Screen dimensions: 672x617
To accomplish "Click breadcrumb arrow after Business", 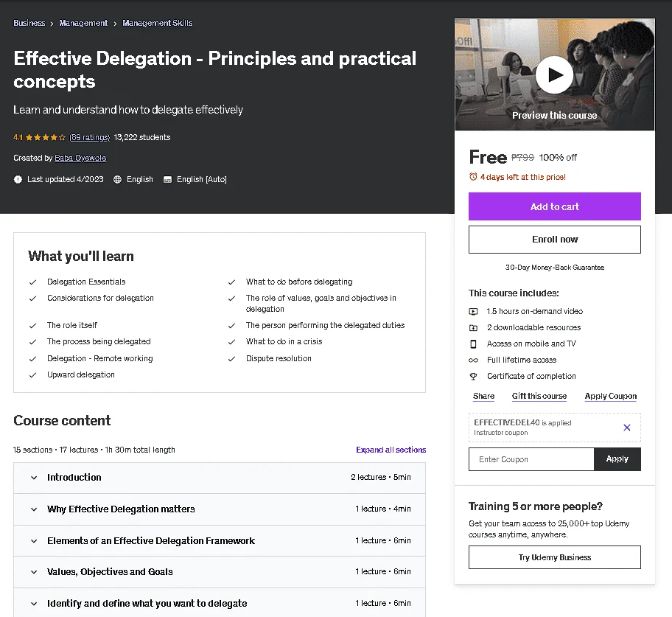I will (52, 24).
